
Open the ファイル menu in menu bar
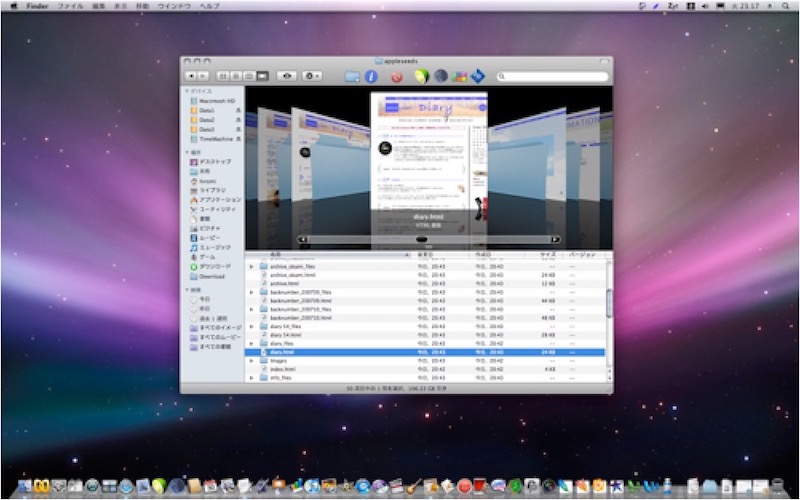click(x=71, y=6)
